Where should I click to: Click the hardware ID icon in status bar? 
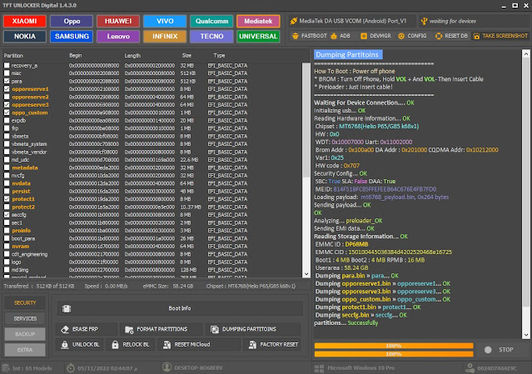click(470, 368)
